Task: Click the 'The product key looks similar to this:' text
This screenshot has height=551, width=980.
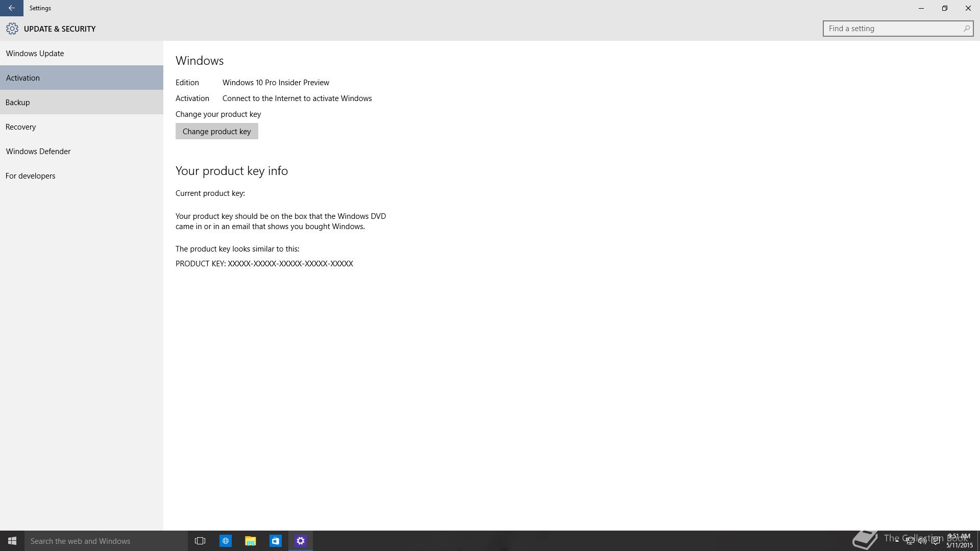Action: [237, 248]
